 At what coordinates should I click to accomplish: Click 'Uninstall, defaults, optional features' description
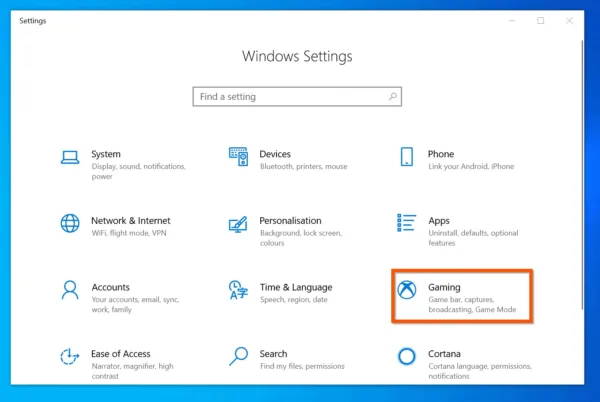[473, 238]
